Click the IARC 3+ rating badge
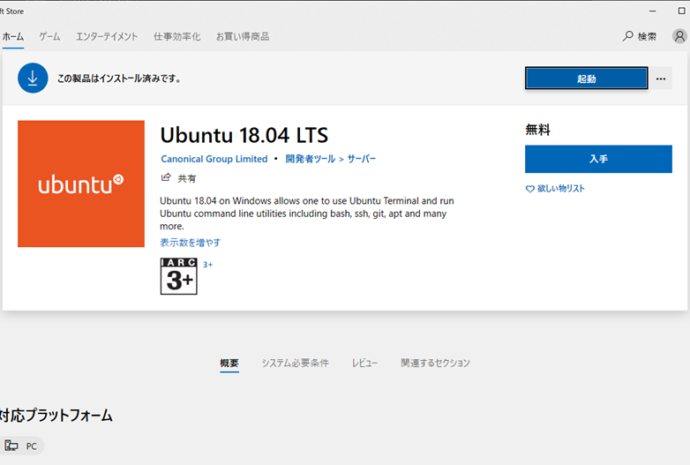 179,276
